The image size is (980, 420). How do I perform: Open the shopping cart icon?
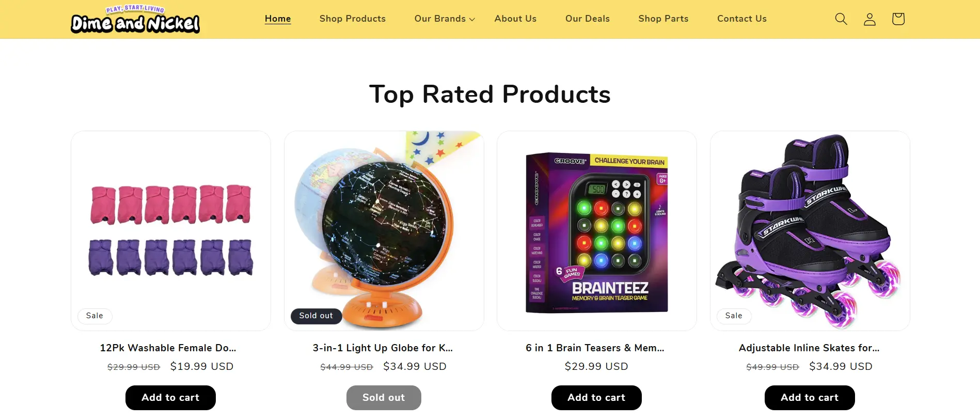[898, 19]
